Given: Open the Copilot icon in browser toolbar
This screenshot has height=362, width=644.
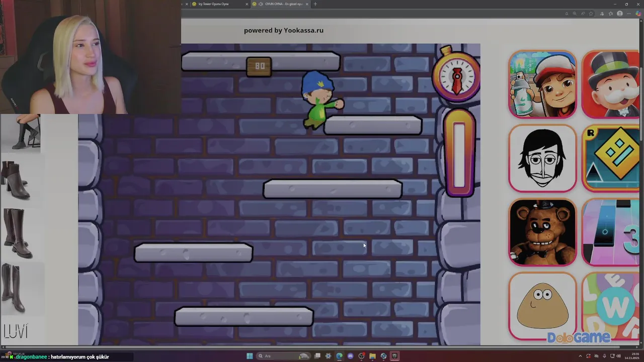Looking at the screenshot, I should [638, 14].
